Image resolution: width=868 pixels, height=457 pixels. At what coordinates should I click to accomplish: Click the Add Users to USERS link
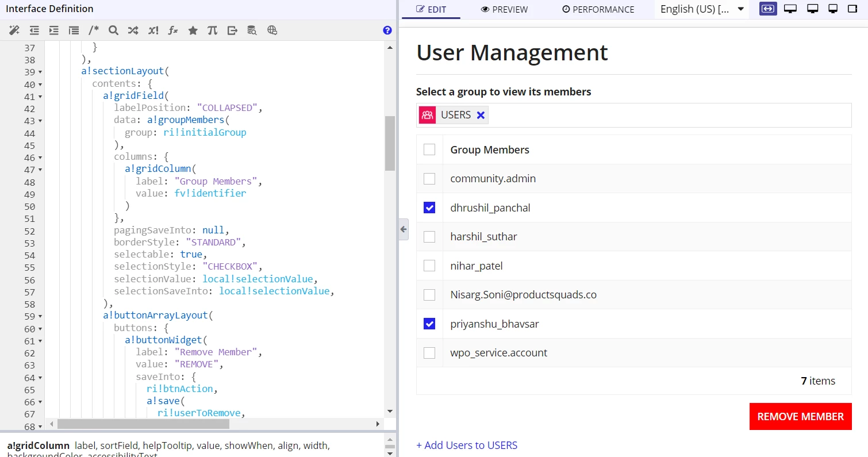tap(467, 446)
